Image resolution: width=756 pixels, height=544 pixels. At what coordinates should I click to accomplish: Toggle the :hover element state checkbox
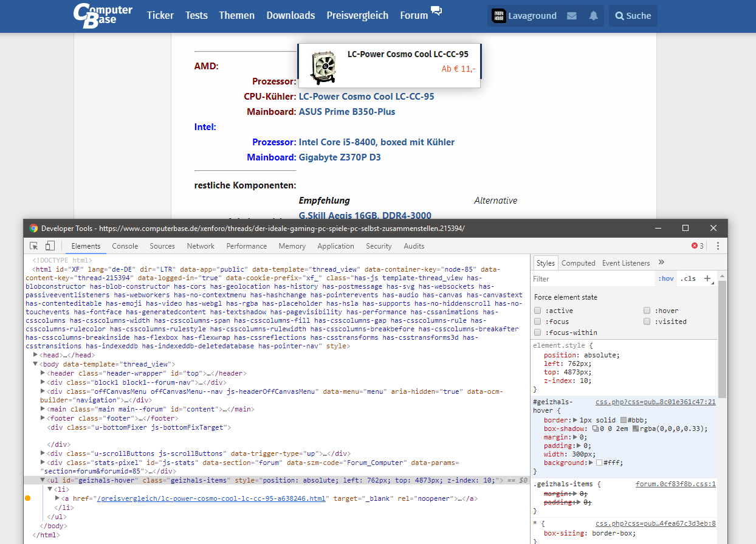[x=647, y=311]
